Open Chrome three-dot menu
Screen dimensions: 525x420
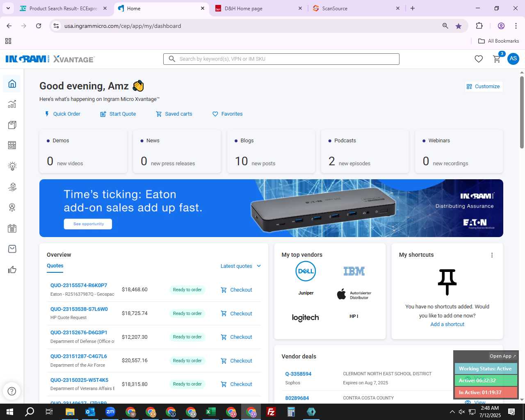[516, 26]
